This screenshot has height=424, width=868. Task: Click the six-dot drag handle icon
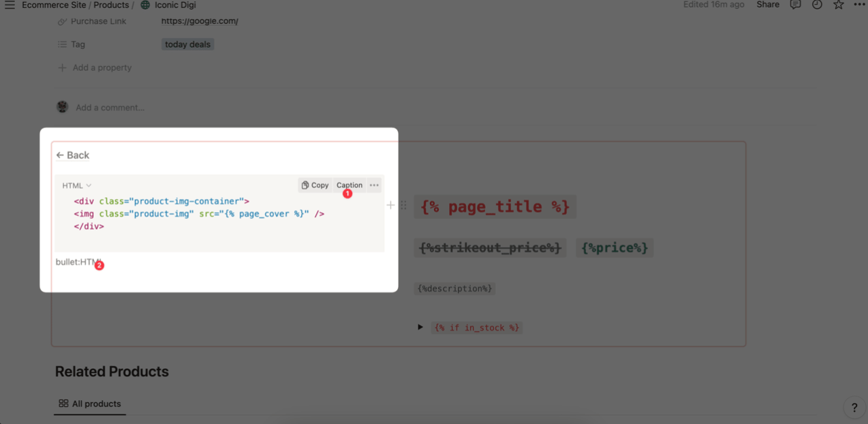pos(403,205)
